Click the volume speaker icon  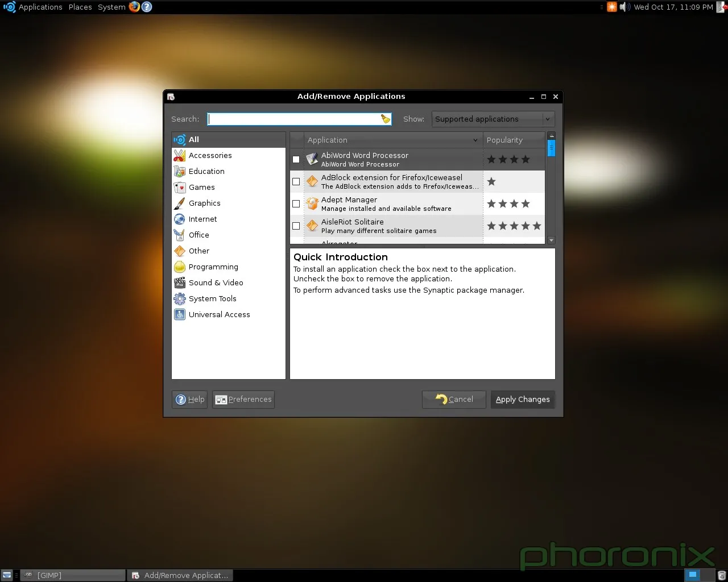[624, 7]
